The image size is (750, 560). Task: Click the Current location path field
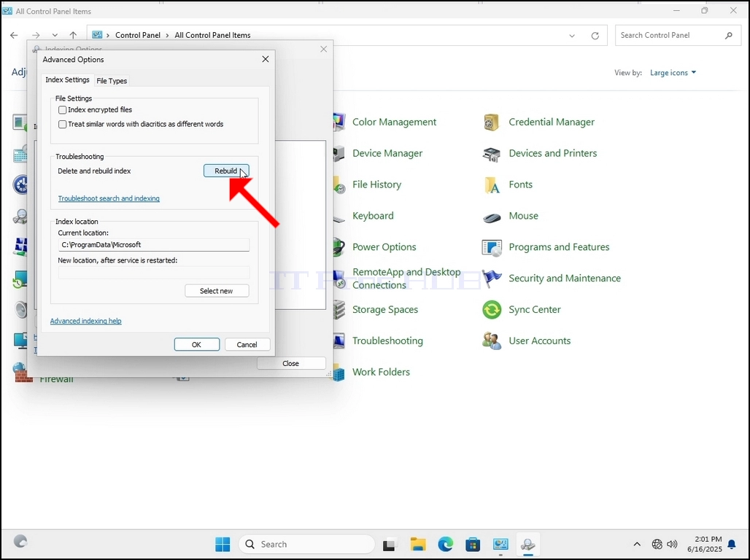(153, 245)
